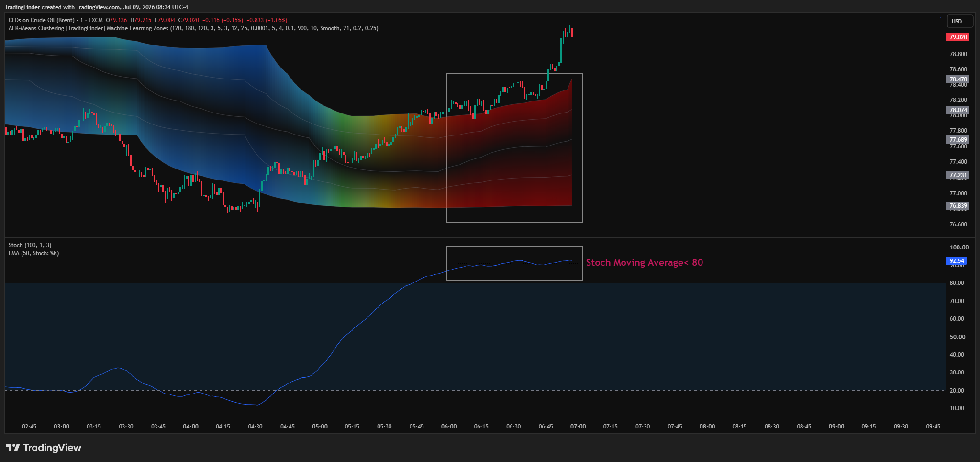The image size is (980, 462).
Task: Select the AI K-Means Clustering indicator legend
Action: [x=193, y=28]
